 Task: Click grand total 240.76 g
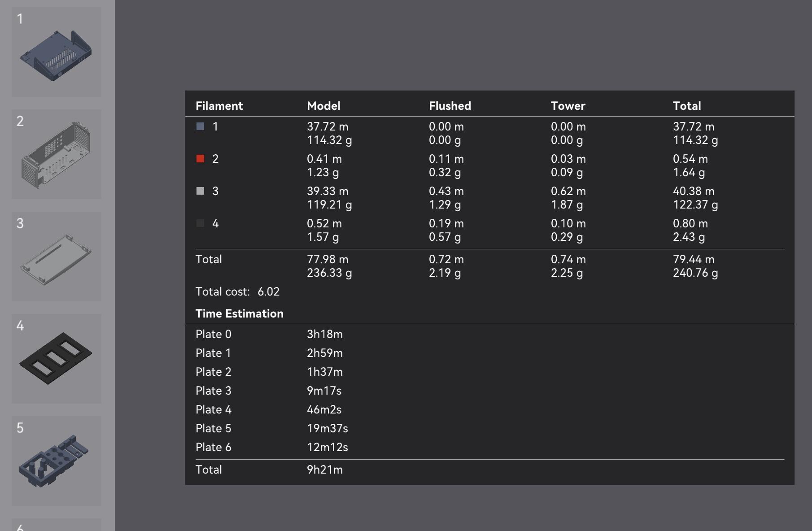pyautogui.click(x=695, y=273)
